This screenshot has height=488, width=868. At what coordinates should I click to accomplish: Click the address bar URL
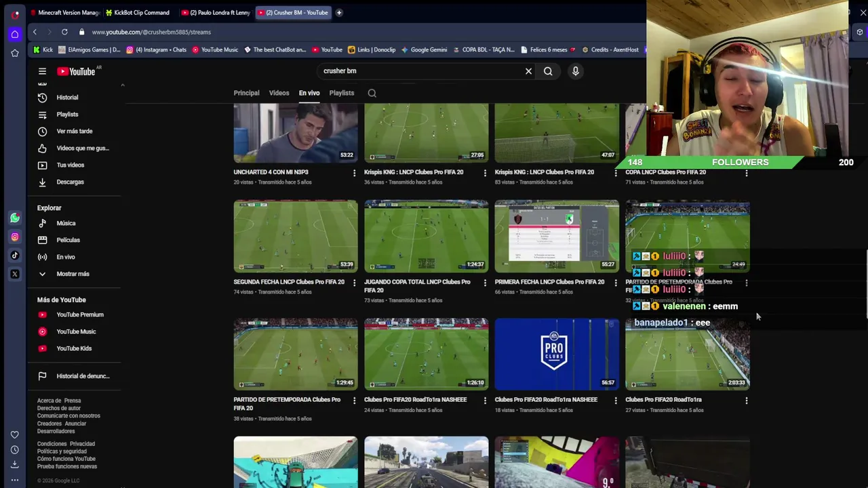(151, 32)
